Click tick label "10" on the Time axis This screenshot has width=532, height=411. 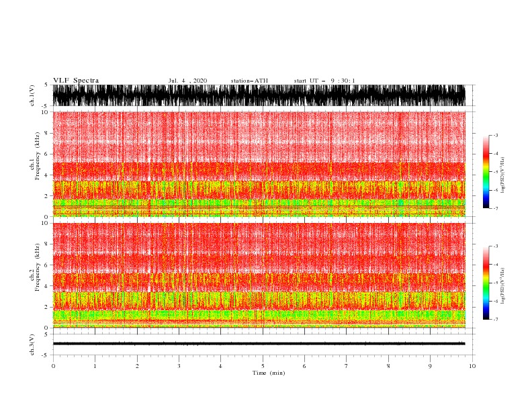(472, 366)
